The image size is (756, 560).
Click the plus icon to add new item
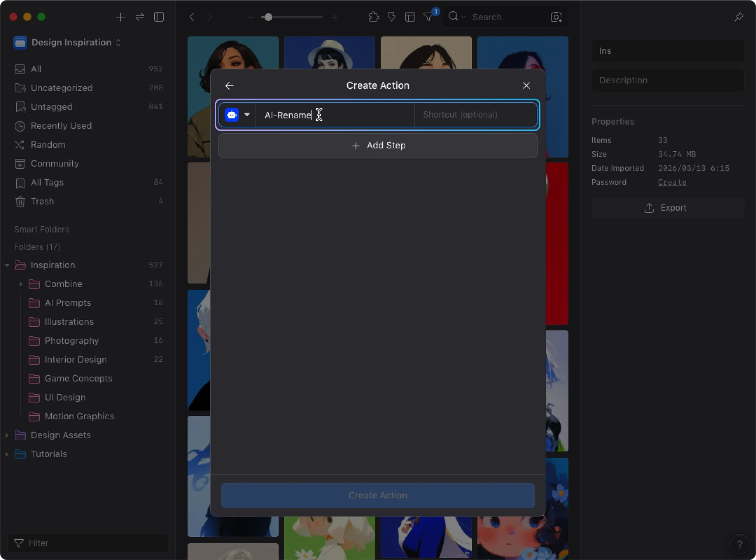(x=120, y=17)
